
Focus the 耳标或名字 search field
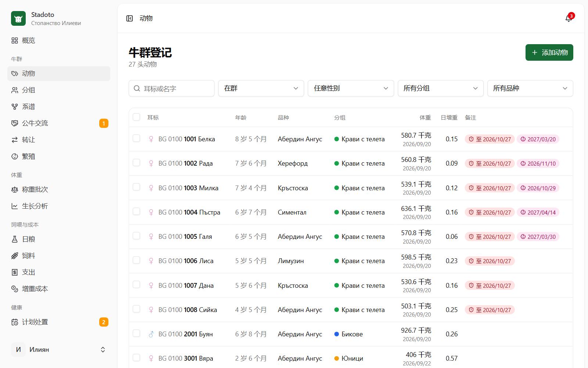tap(172, 88)
